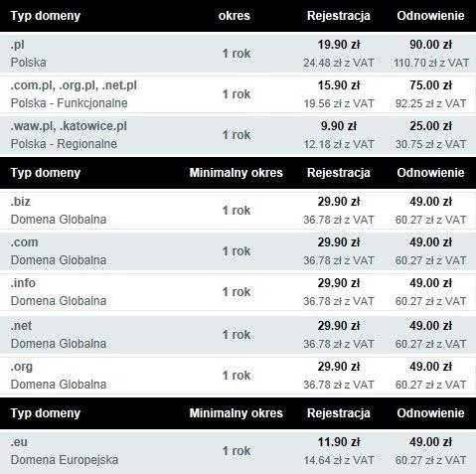Click the 25.00 zł regional renewal price
The height and width of the screenshot is (474, 476).
click(430, 126)
